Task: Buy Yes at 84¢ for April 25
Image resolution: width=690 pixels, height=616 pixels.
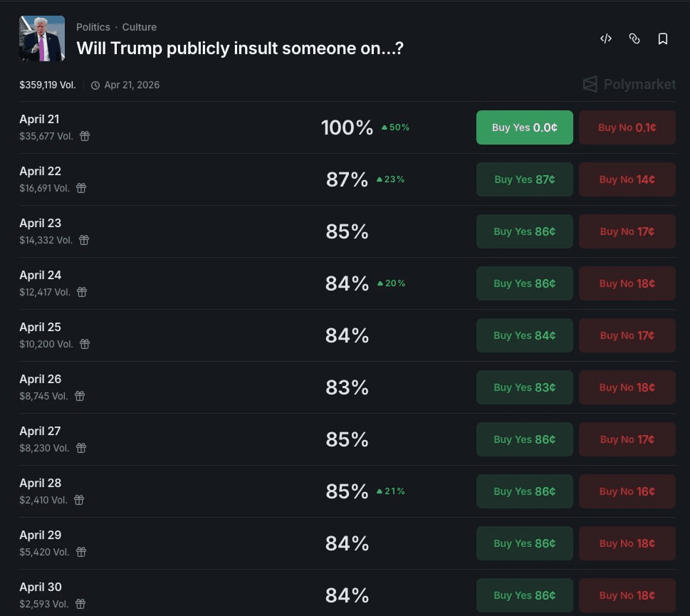Action: click(x=524, y=335)
